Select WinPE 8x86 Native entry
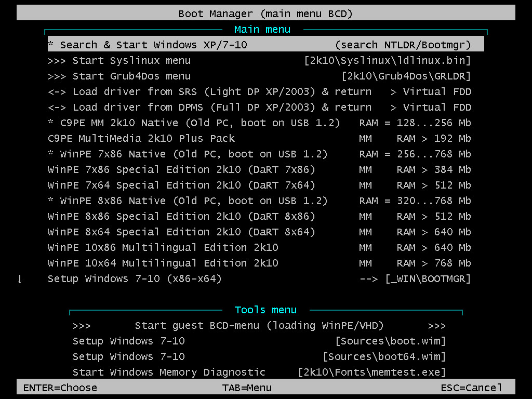Screen dimensions: 532x399 click(x=259, y=201)
